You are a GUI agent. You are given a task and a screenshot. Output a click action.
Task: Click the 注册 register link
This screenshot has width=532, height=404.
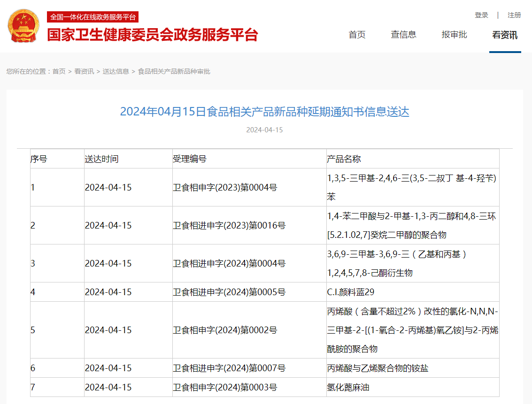click(x=514, y=15)
